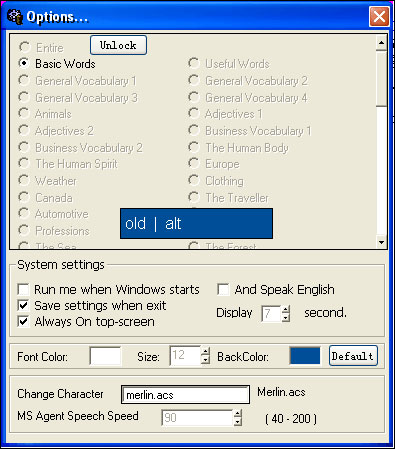Decrease Display seconds with down arrow
This screenshot has width=395, height=449.
pyautogui.click(x=286, y=318)
